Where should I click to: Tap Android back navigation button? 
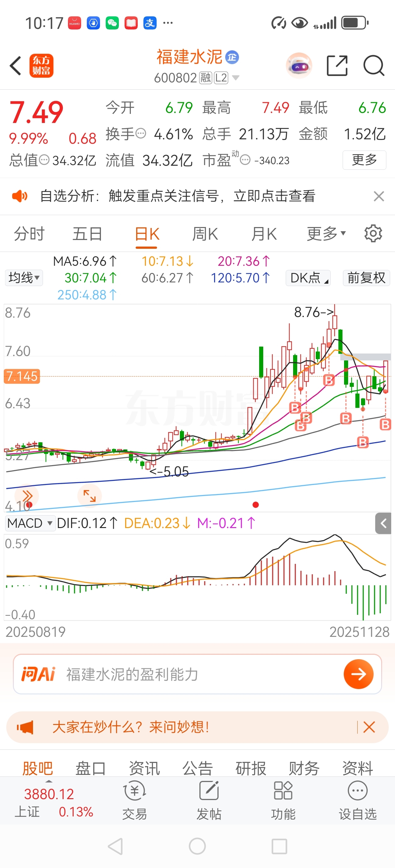[x=115, y=846]
